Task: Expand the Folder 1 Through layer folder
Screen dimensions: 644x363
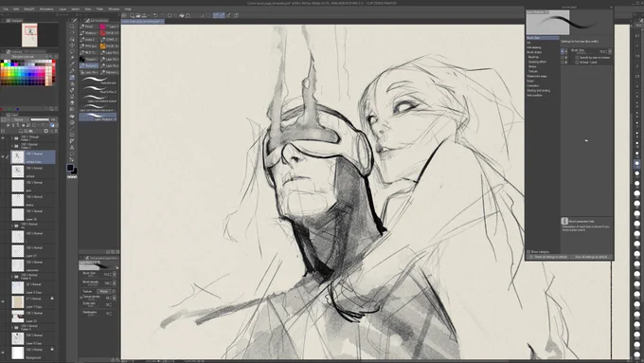Action: click(x=12, y=138)
